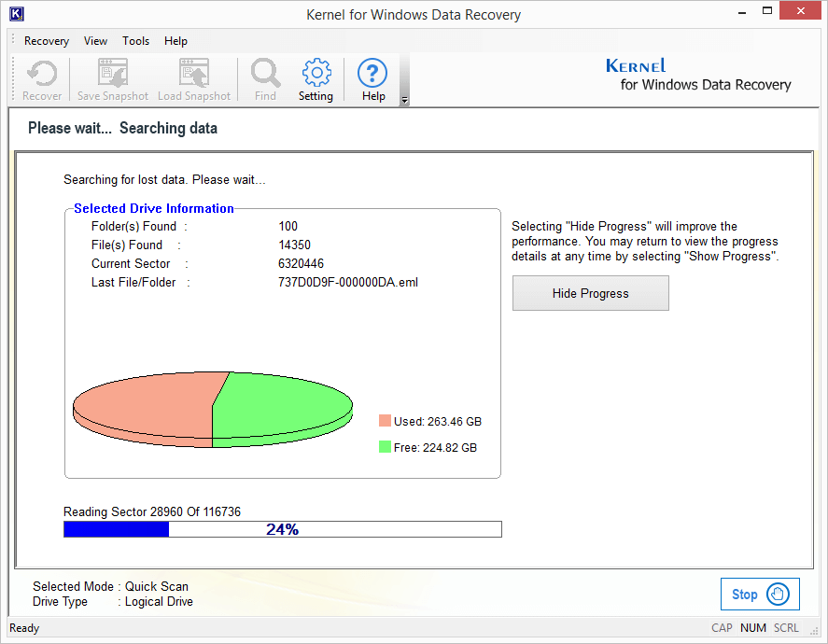Open the Help menu
Image resolution: width=828 pixels, height=644 pixels.
[175, 41]
